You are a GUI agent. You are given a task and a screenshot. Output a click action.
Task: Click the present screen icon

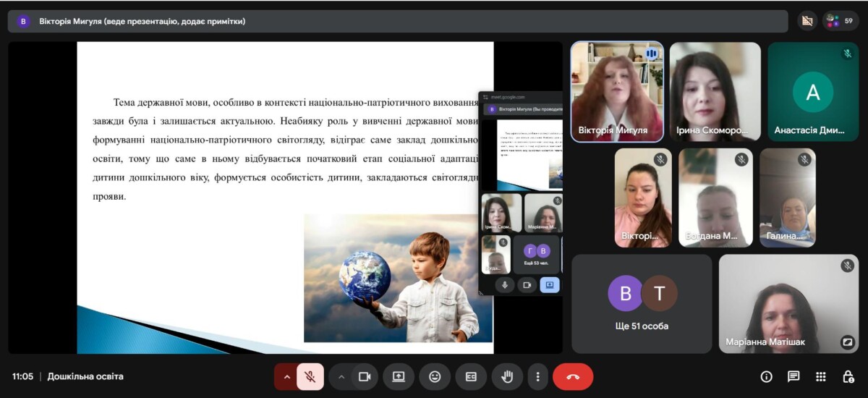pos(399,377)
